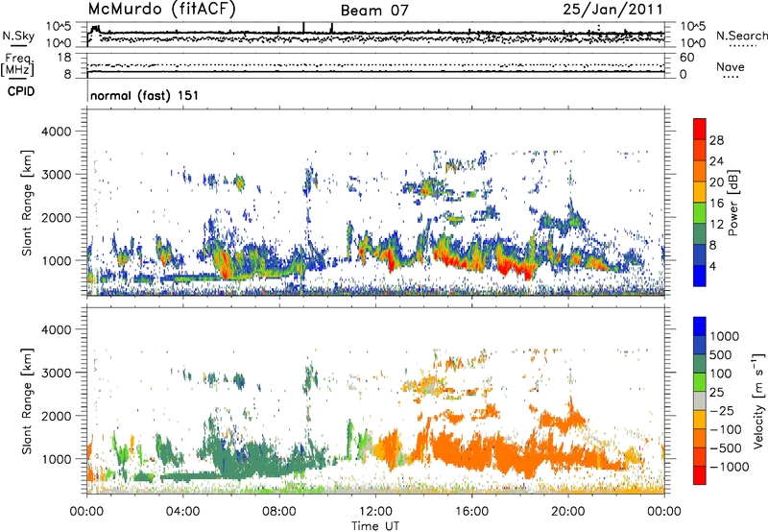Click the normal (fast) 151 mode text
Screen dimensions: 768x532
(145, 95)
